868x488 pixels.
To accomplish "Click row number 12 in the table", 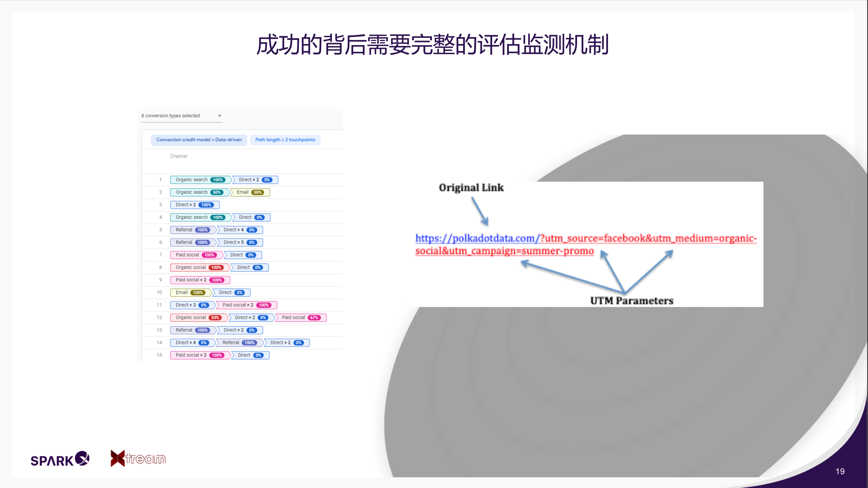I will 159,318.
